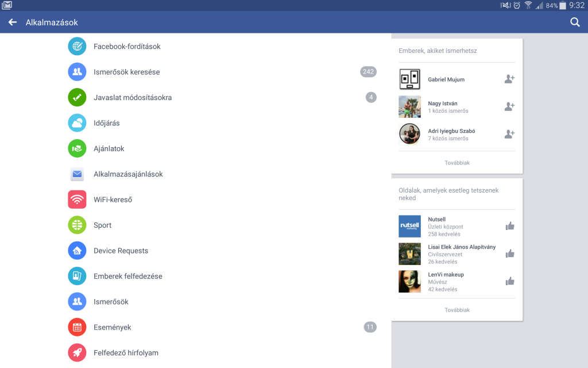Screen dimensions: 588x368
Task: Show more people via Továbbiak link
Action: [457, 163]
